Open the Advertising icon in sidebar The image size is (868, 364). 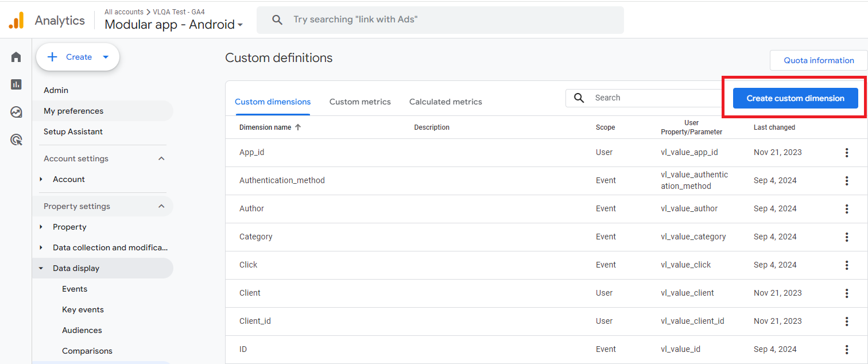click(x=16, y=140)
